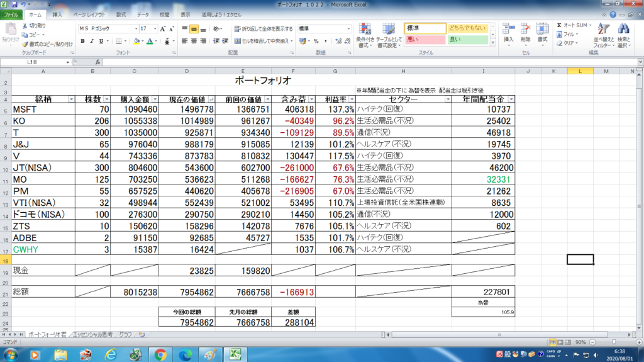The image size is (644, 362).
Task: Click the insert function fx button
Action: [x=97, y=62]
